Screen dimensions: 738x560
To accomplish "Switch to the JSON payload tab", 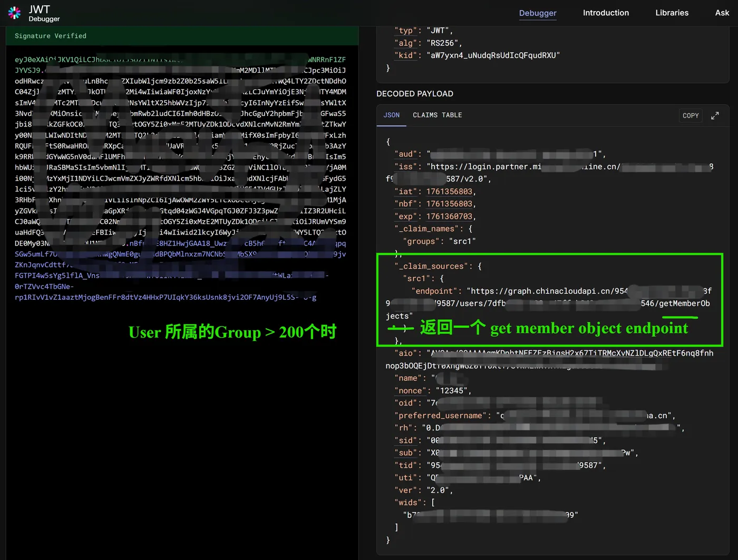I will click(391, 115).
